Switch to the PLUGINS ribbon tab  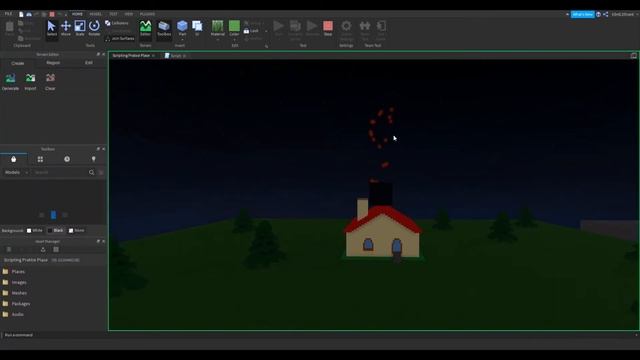pos(147,14)
